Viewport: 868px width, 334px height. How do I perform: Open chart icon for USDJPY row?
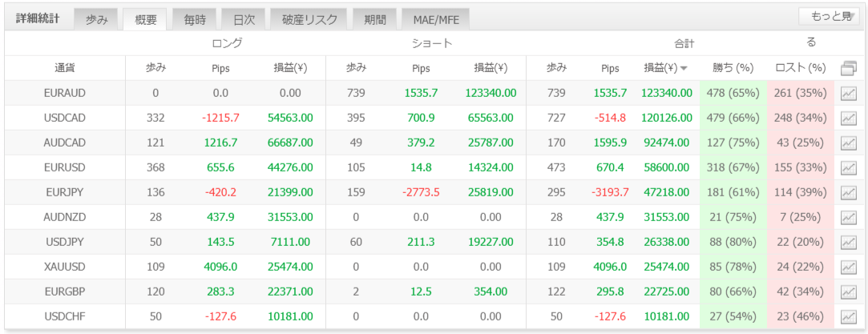[x=848, y=242]
